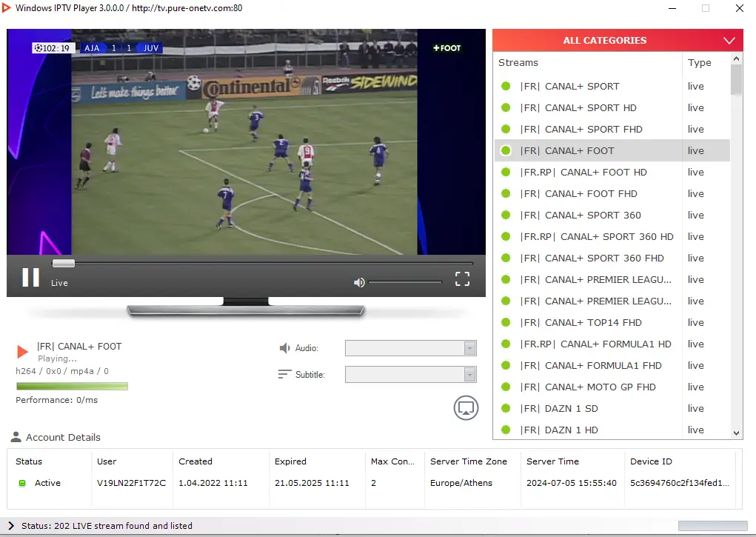
Task: Select |FR| DAZN 1 HD stream
Action: (612, 430)
